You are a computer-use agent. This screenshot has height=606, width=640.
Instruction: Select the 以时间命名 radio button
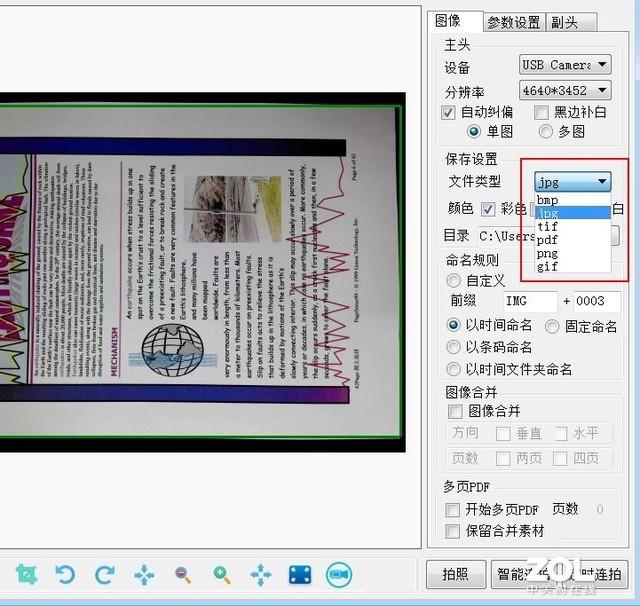(453, 325)
